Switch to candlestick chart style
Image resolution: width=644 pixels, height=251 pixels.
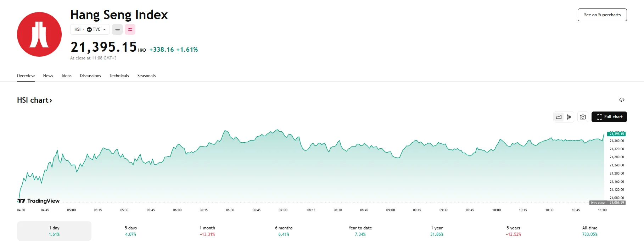pyautogui.click(x=569, y=117)
